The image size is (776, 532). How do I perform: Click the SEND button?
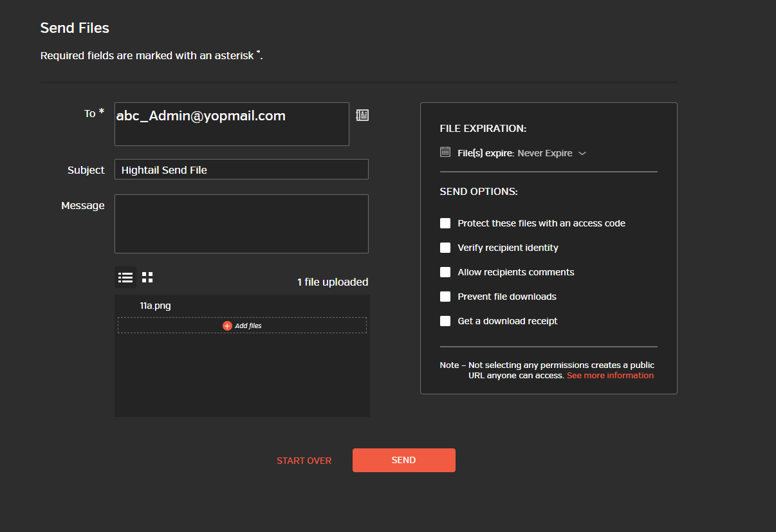[404, 460]
